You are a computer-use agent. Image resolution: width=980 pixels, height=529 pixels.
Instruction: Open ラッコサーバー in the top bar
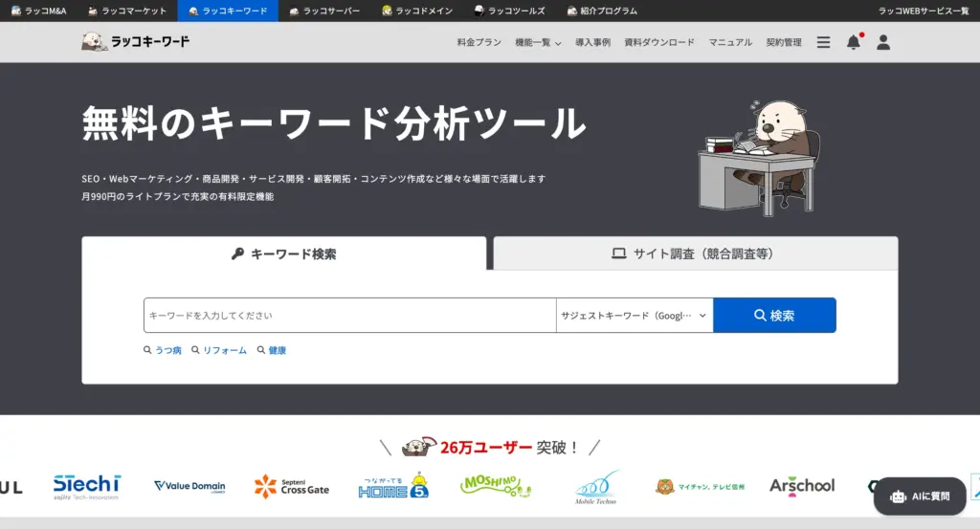(324, 11)
